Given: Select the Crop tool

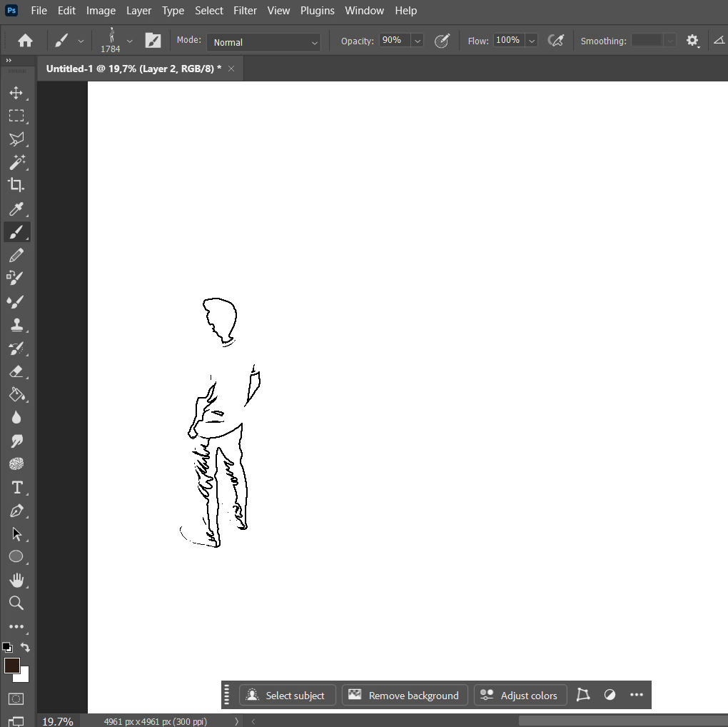Looking at the screenshot, I should point(16,185).
